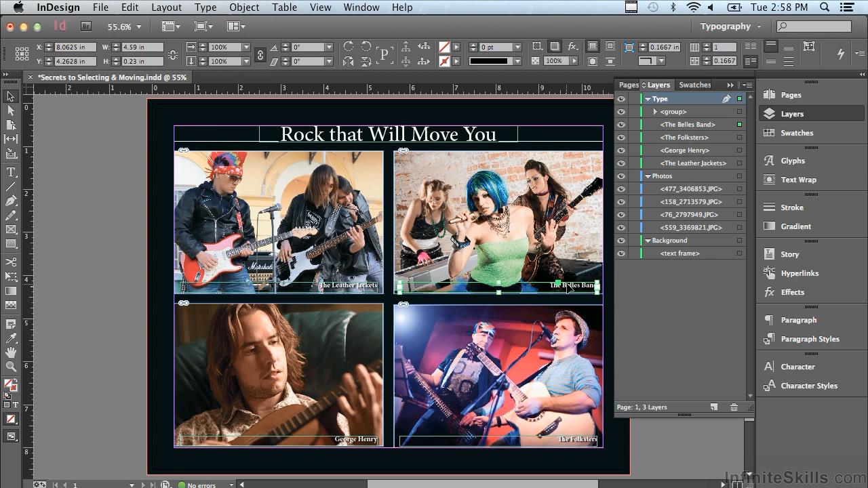Collapse the Photos layer
Screen dimensions: 868x488
648,176
